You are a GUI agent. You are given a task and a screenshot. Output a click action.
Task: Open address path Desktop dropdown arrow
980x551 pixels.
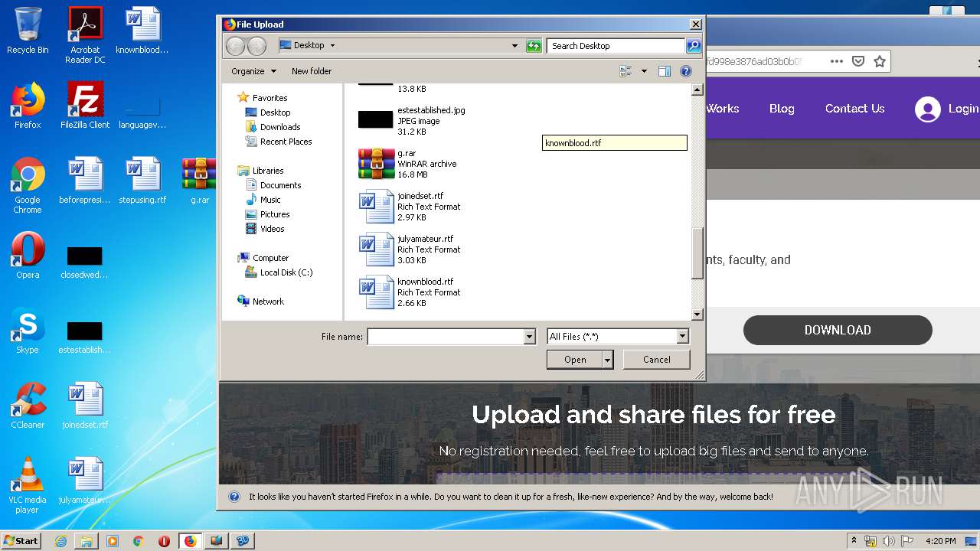[332, 46]
